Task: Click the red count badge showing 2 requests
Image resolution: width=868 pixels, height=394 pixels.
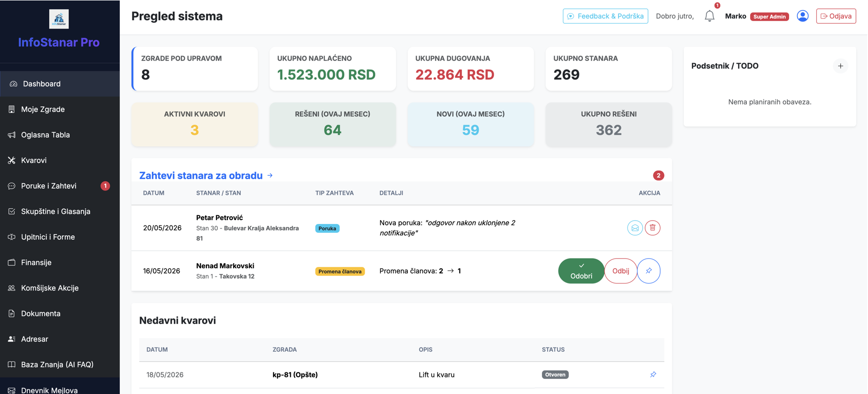Action: 658,175
